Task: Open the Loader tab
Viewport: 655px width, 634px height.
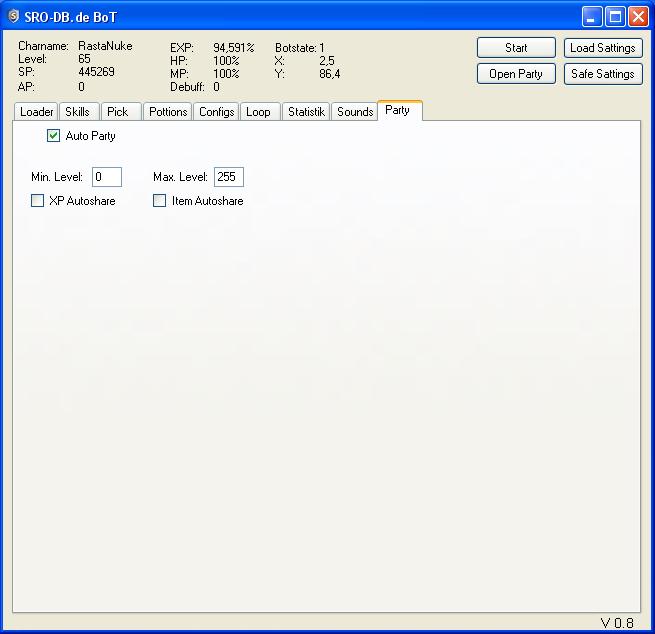Action: click(36, 112)
